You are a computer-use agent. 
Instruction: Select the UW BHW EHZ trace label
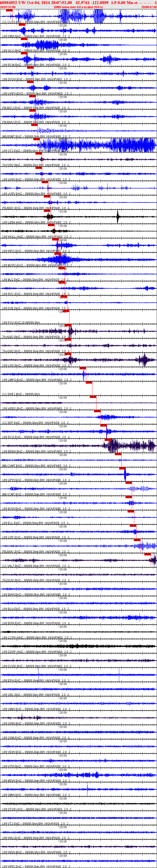click(x=36, y=595)
